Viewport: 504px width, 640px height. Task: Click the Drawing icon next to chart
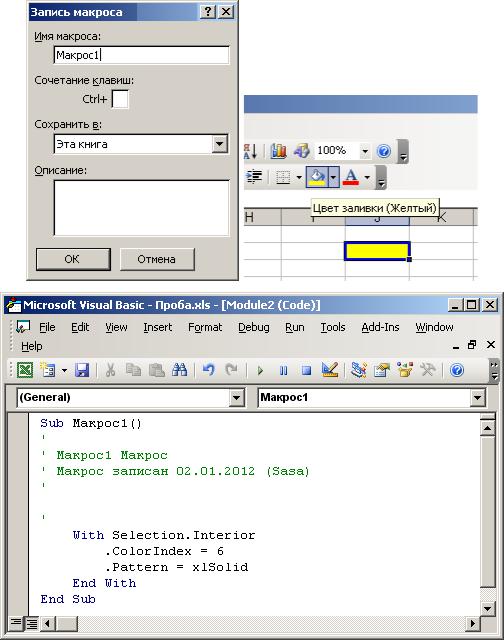(x=302, y=151)
